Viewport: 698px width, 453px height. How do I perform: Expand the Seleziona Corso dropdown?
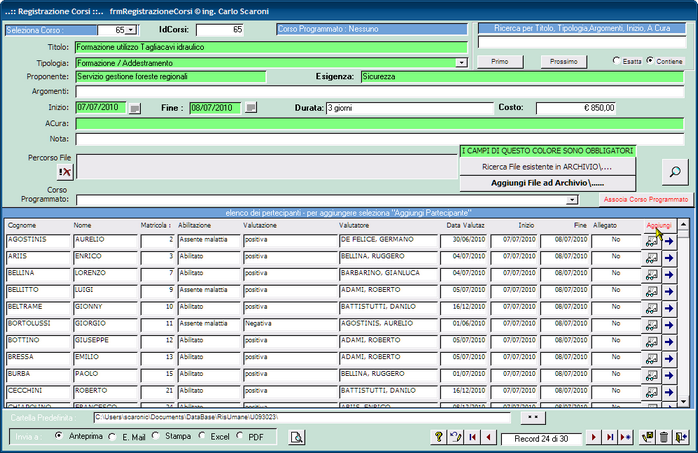pyautogui.click(x=132, y=31)
